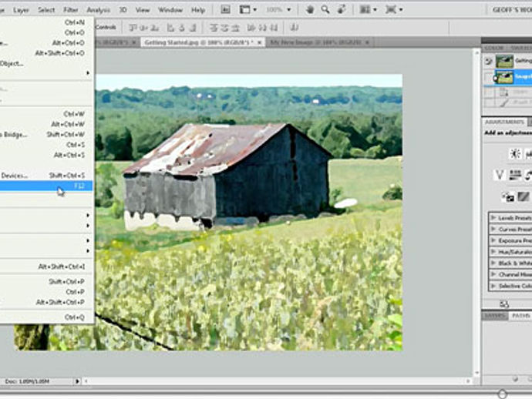The height and width of the screenshot is (399, 532).
Task: Choose the Alt+Shift+Ctrl+I menu entry
Action: [46, 267]
